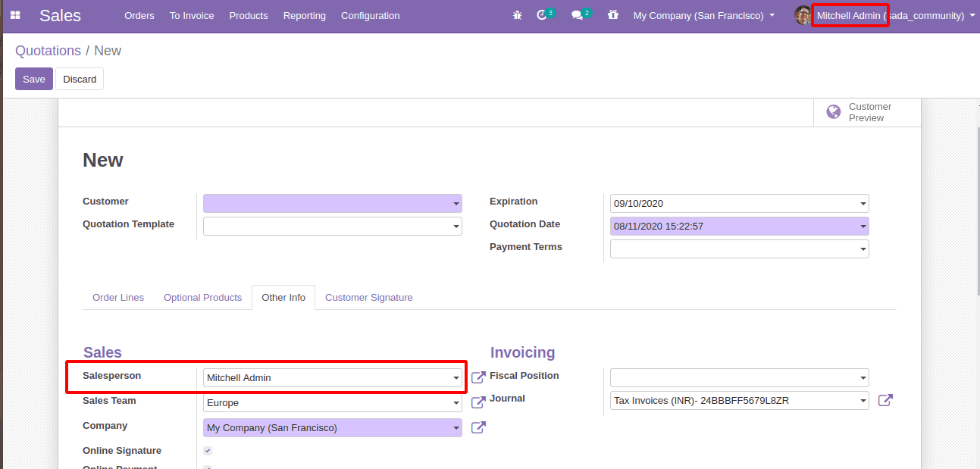Screen dimensions: 980x469
Task: Open the Expiration date picker arrow
Action: [863, 204]
